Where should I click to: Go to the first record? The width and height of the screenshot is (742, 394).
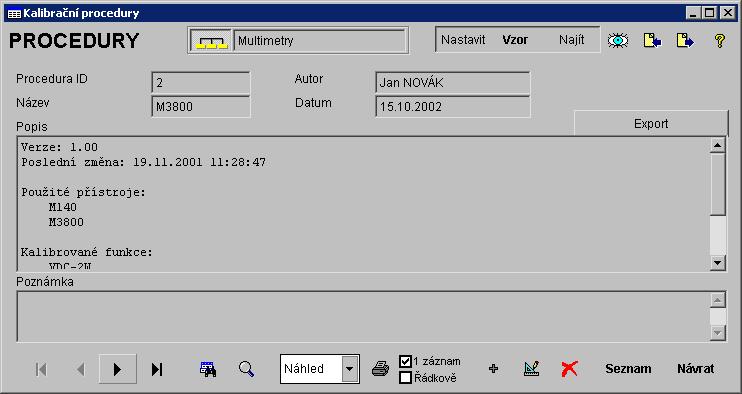coord(41,369)
